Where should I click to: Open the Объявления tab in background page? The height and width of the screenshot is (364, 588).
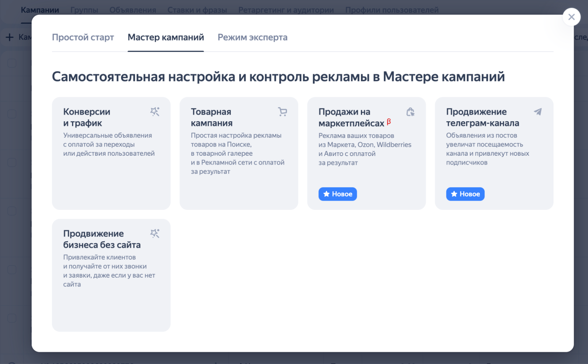(133, 10)
